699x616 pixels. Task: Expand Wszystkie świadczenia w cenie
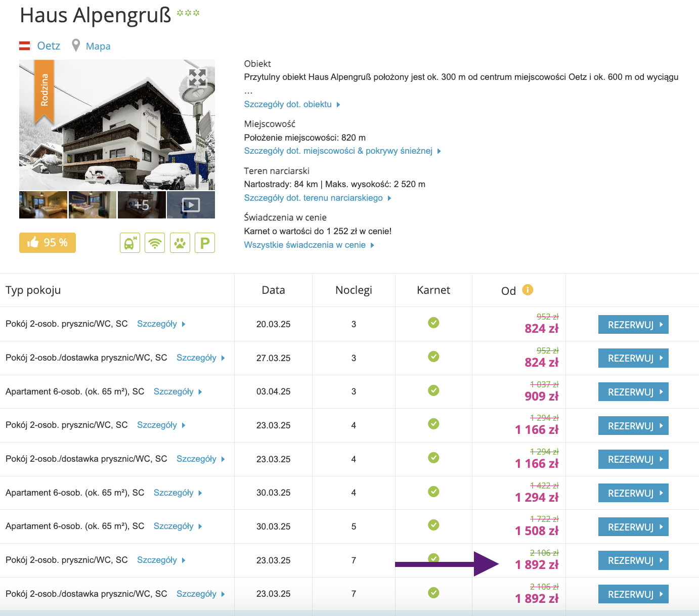point(309,245)
